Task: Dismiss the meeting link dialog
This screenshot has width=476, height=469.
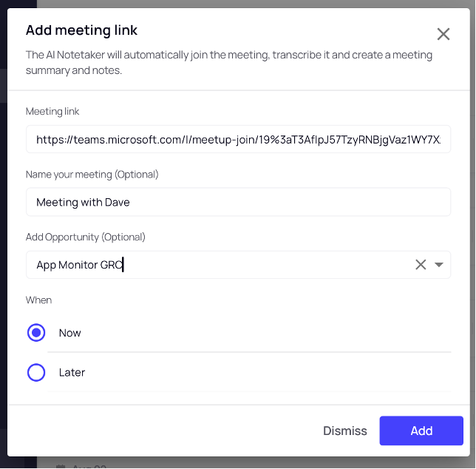Action: coord(345,431)
